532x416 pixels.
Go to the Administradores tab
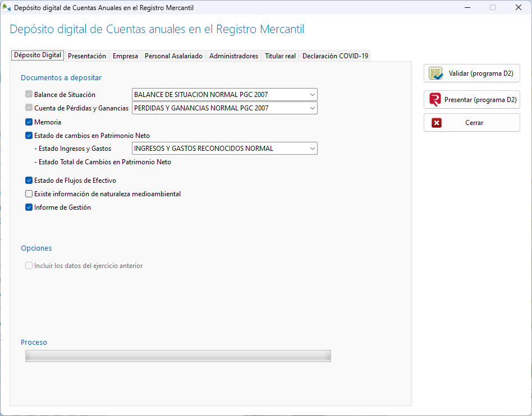click(233, 56)
